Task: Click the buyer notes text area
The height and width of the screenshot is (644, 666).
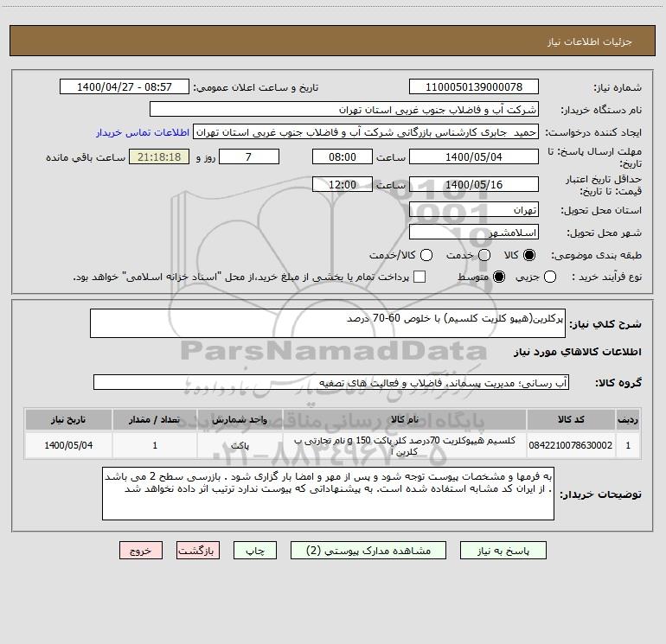Action: point(328,494)
